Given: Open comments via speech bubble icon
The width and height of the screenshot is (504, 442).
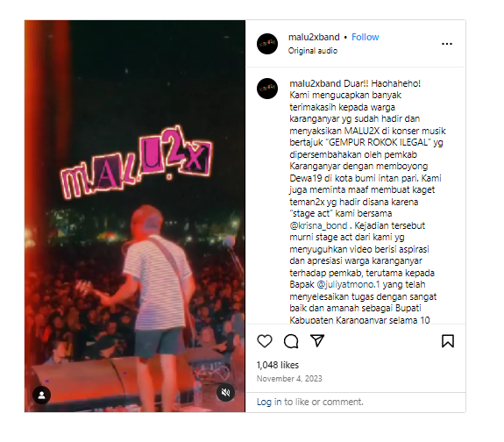Looking at the screenshot, I should 291,341.
